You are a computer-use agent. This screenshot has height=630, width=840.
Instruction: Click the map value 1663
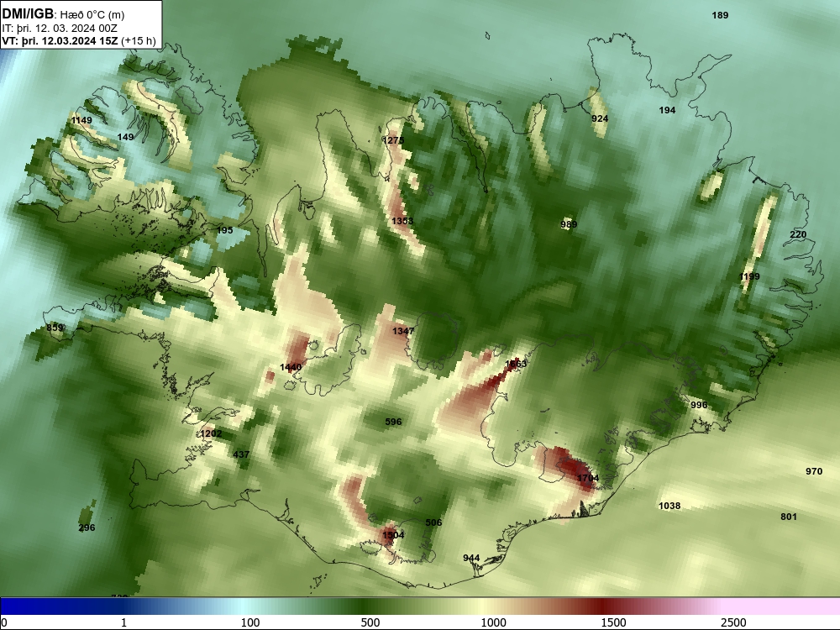pos(516,365)
